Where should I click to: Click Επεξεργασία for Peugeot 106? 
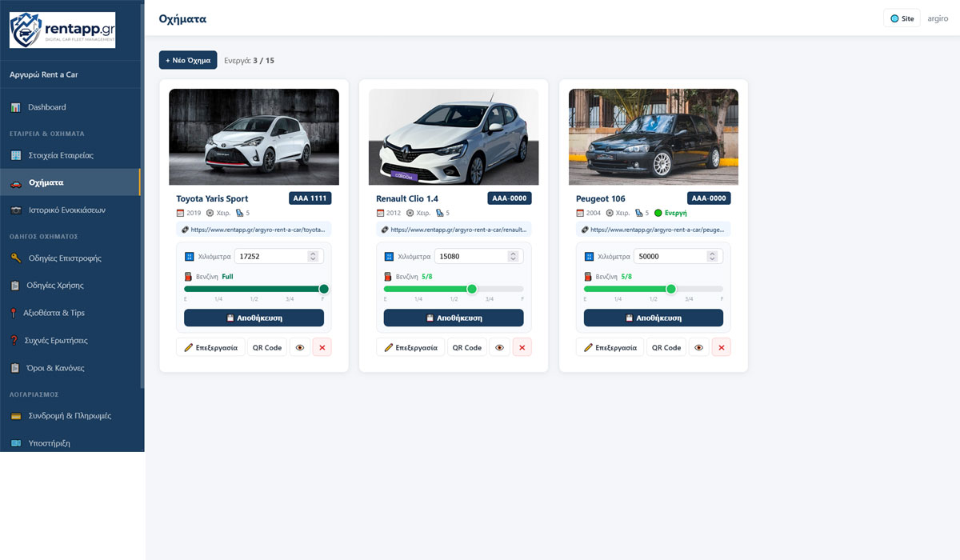point(610,347)
